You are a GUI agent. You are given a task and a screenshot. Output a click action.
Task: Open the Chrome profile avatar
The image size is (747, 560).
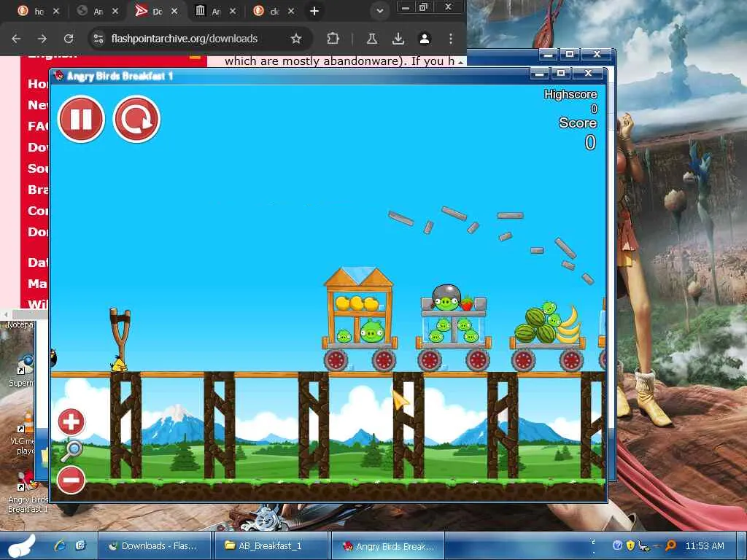(x=425, y=39)
